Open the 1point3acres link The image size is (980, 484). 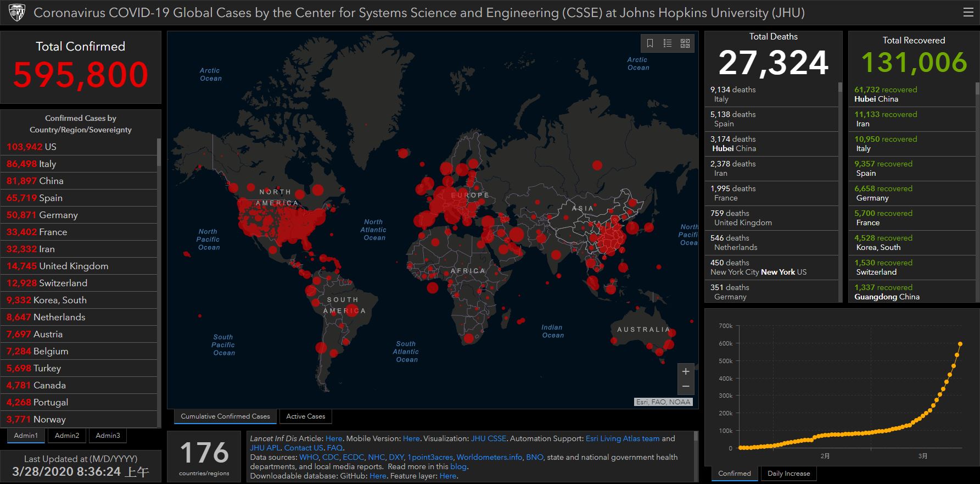430,457
